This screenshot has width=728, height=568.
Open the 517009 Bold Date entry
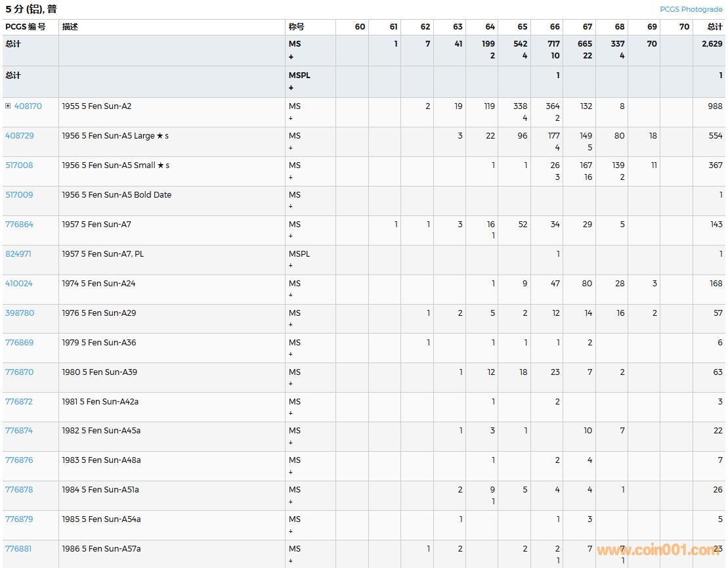click(19, 195)
